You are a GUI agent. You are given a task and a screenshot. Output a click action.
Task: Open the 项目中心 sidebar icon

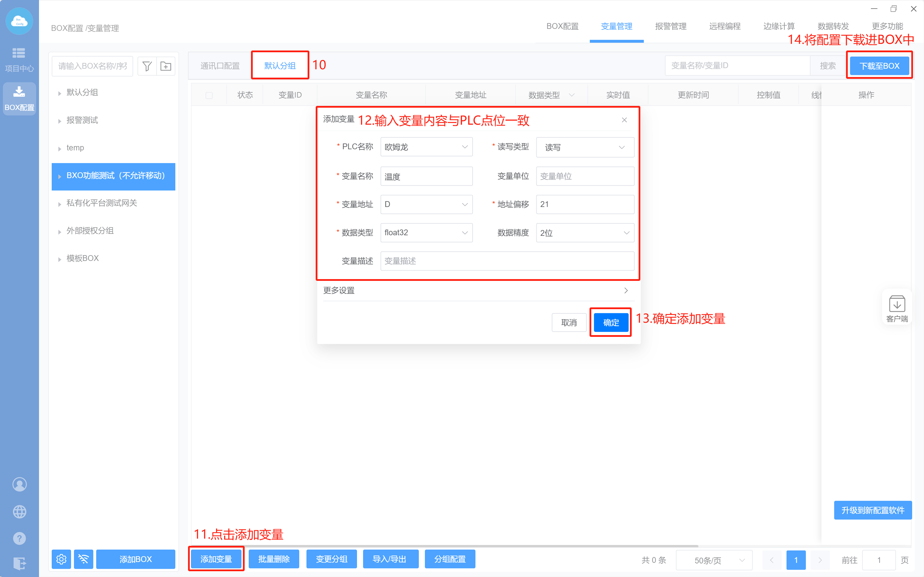tap(19, 59)
